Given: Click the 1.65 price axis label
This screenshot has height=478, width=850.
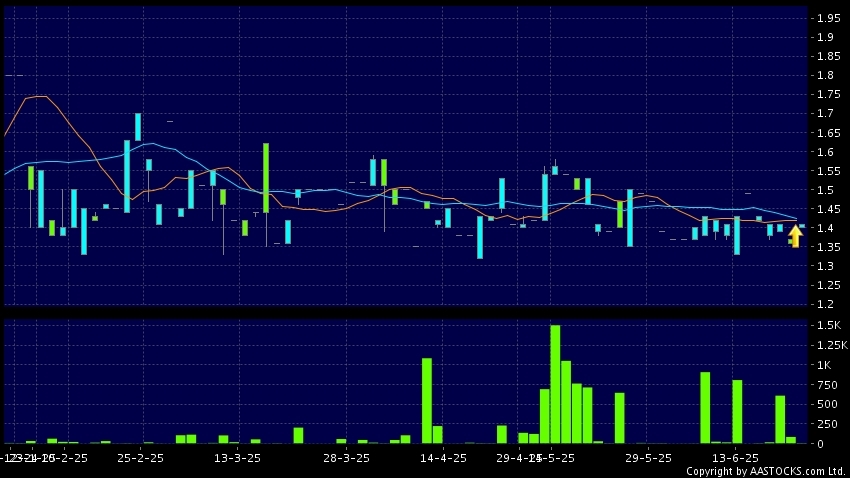Looking at the screenshot, I should [x=828, y=133].
